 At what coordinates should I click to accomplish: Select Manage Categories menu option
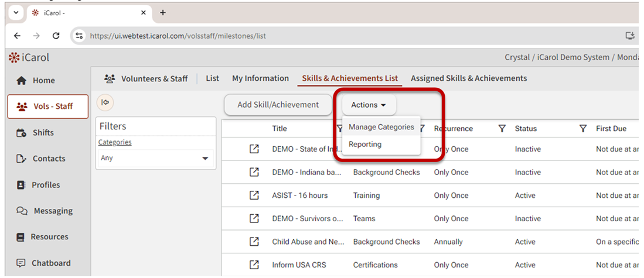(x=381, y=127)
